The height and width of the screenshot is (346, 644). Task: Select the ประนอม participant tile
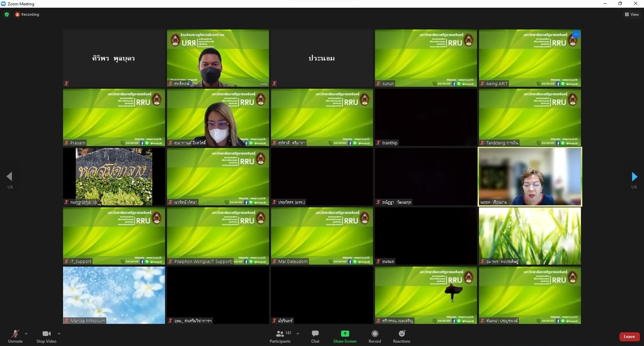pyautogui.click(x=322, y=58)
